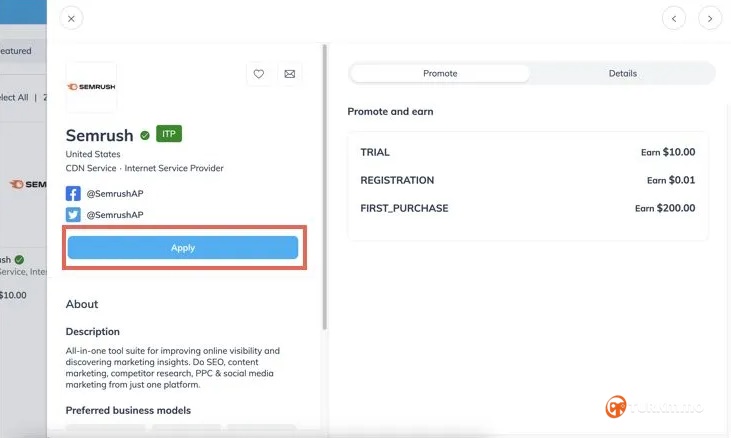
Task: Switch to the Details tab
Action: point(622,73)
